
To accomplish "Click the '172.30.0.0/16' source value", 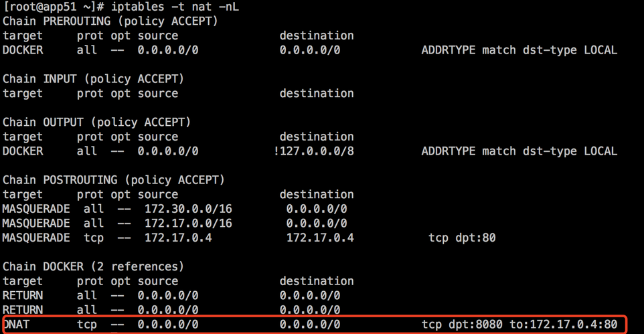I will [x=188, y=209].
